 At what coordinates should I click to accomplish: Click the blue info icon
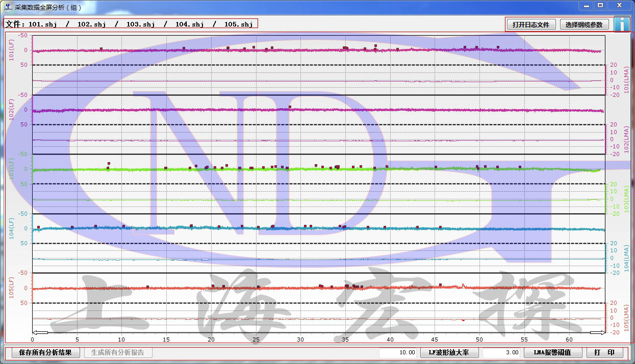pyautogui.click(x=621, y=24)
